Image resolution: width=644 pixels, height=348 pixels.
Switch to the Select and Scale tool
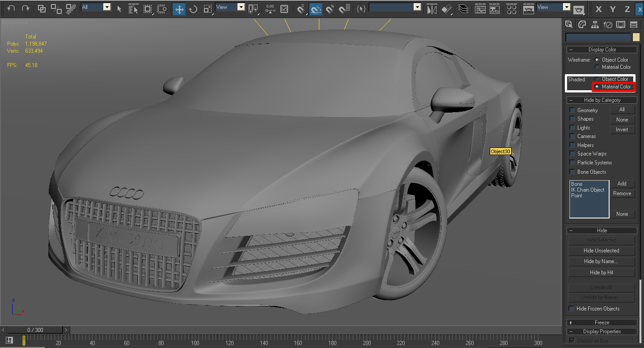coord(208,8)
